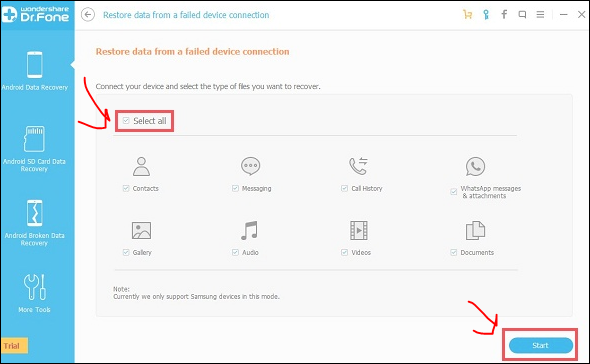The image size is (590, 364).
Task: Click the Call History phone icon
Action: click(x=359, y=166)
